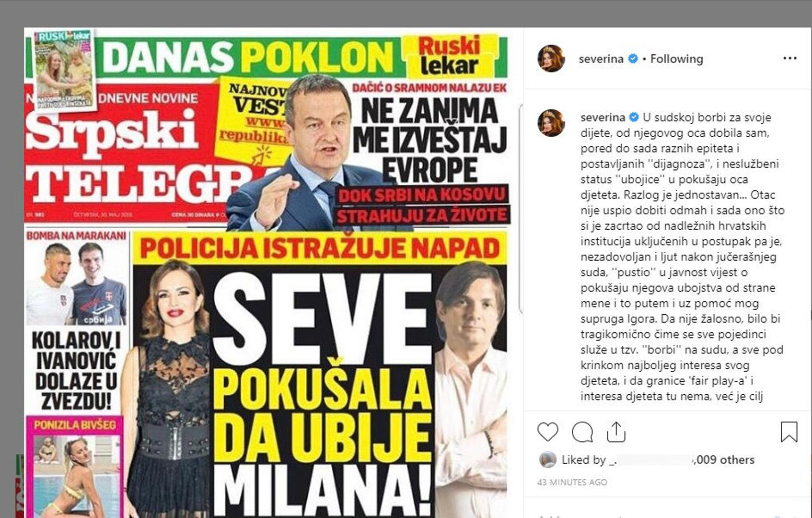Click the 43 MINUTES AGO timestamp

[x=572, y=482]
